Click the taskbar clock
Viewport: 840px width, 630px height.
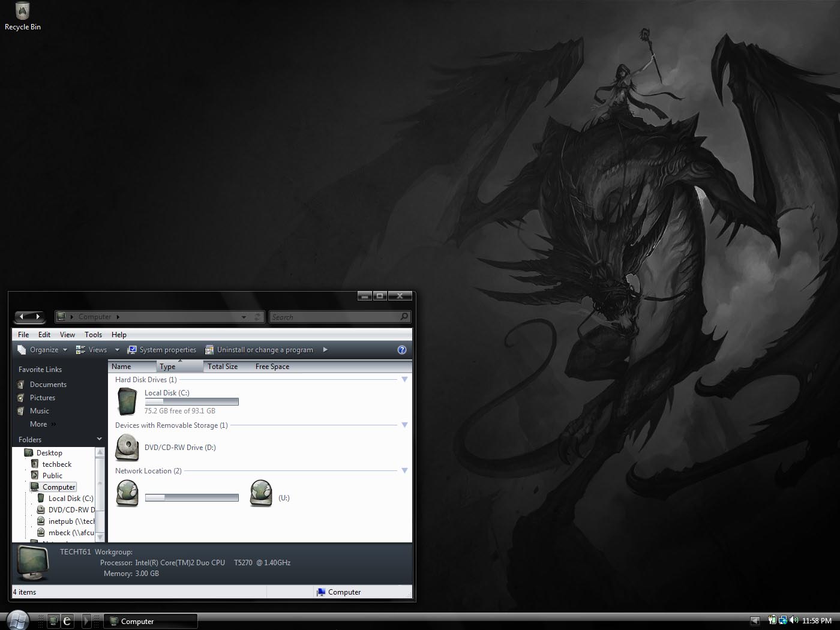pos(817,621)
